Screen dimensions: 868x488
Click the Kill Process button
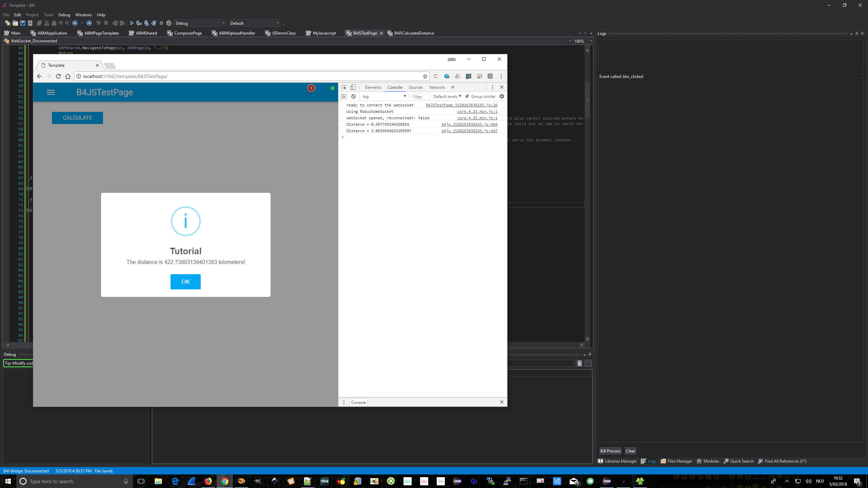(x=610, y=451)
